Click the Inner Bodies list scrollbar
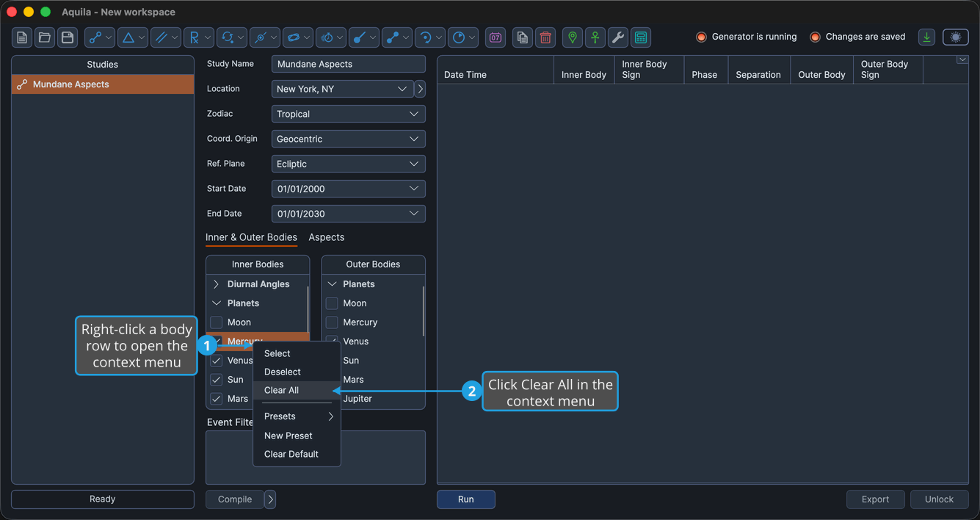980x520 pixels. (x=308, y=309)
